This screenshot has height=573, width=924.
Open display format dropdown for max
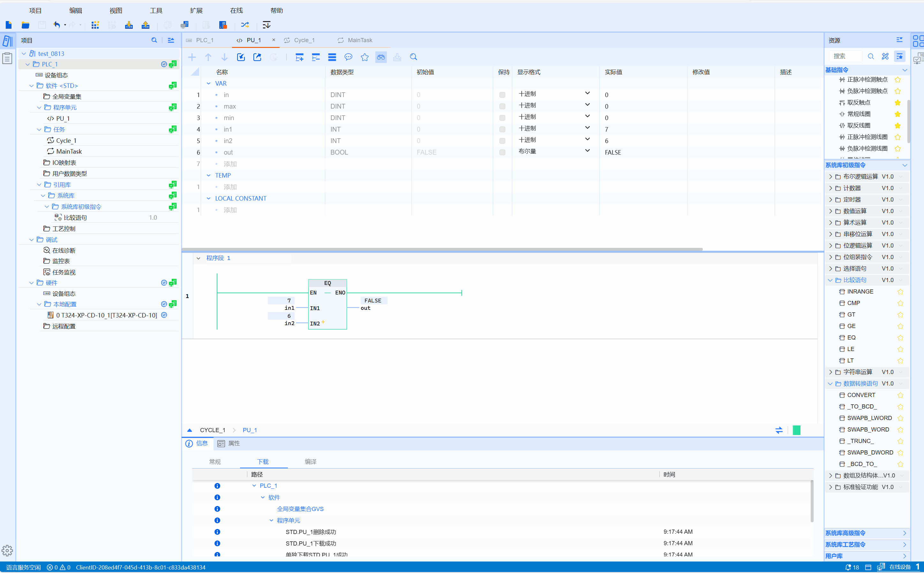click(587, 105)
